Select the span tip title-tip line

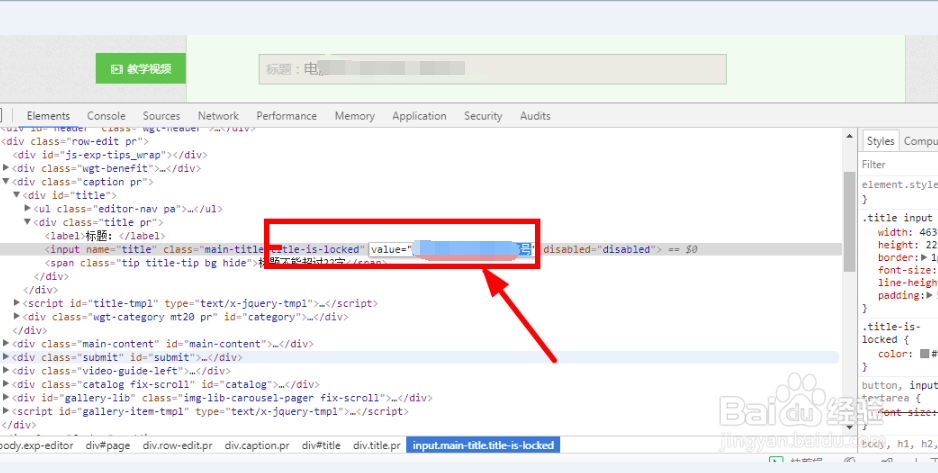[217, 263]
